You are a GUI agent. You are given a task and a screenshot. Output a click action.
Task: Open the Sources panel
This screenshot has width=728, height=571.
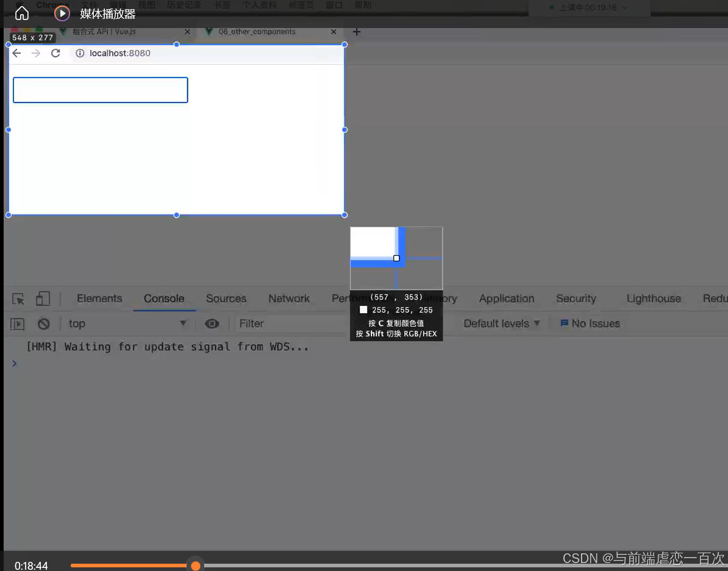tap(226, 299)
